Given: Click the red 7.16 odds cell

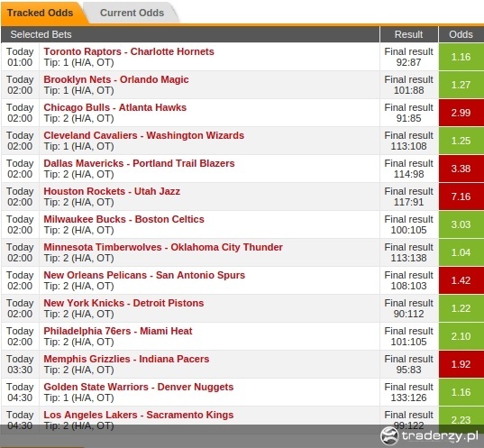Looking at the screenshot, I should click(x=461, y=197).
